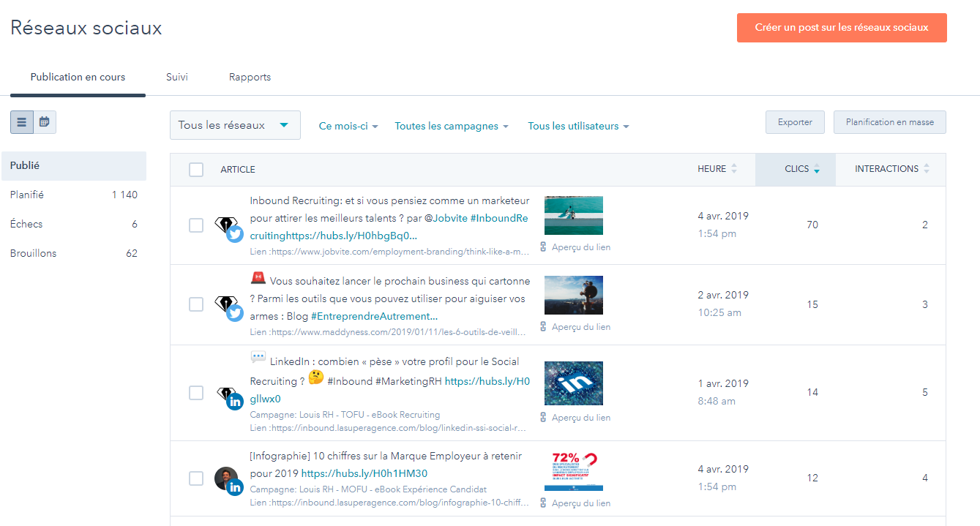Screen dimensions: 980x526
Task: Click Campagne: Louis RH - TOFU text
Action: point(345,415)
